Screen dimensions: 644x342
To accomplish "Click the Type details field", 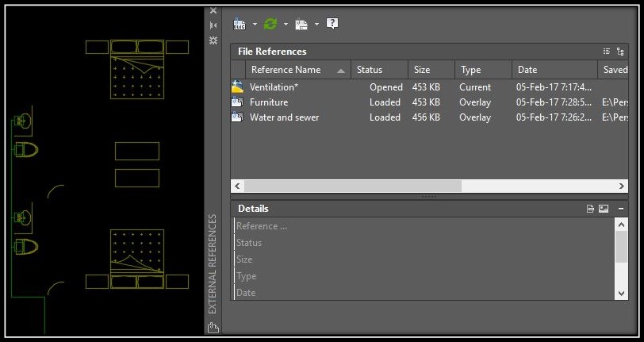I will tap(424, 276).
